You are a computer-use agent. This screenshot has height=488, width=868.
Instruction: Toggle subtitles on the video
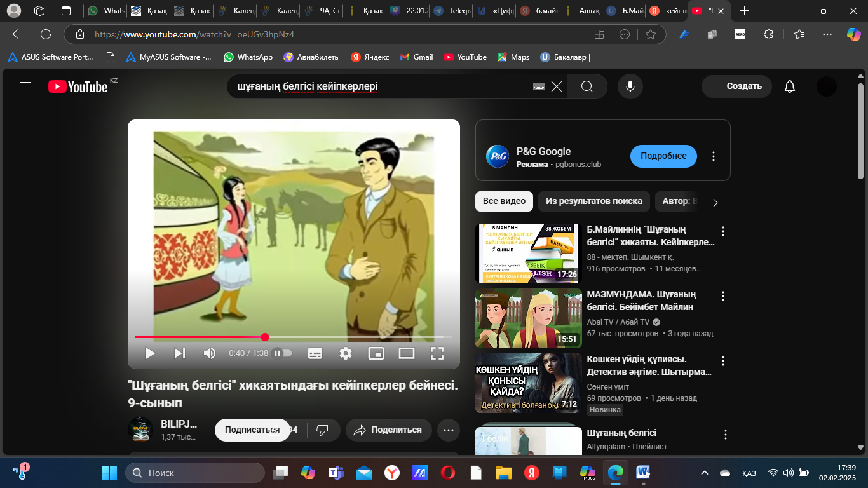315,353
